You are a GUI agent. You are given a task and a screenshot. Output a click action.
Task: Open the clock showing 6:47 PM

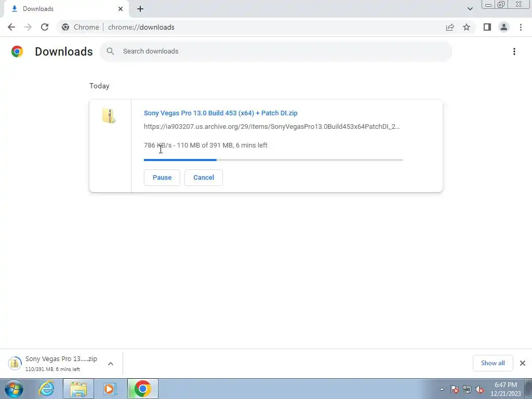[x=505, y=389]
